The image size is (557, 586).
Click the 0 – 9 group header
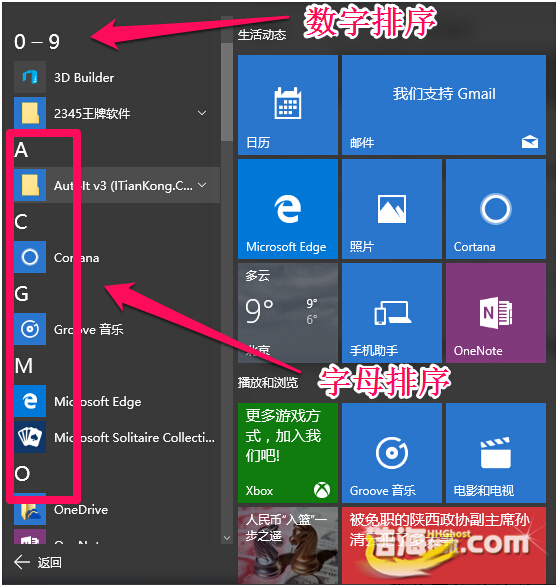point(37,41)
